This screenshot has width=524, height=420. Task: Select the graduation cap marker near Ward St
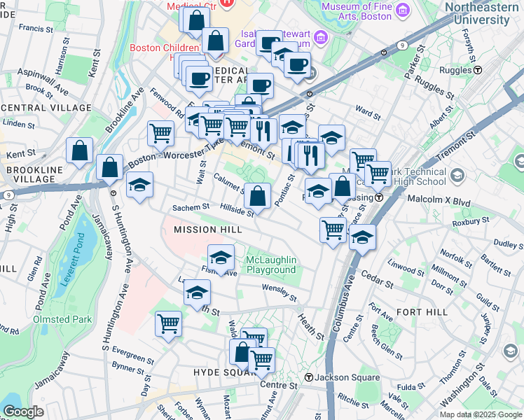pos(332,138)
